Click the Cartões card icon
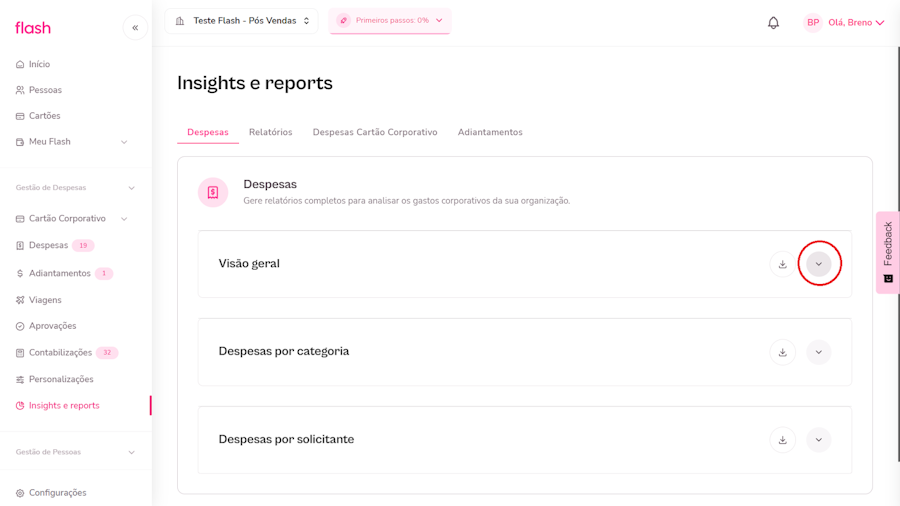 20,116
